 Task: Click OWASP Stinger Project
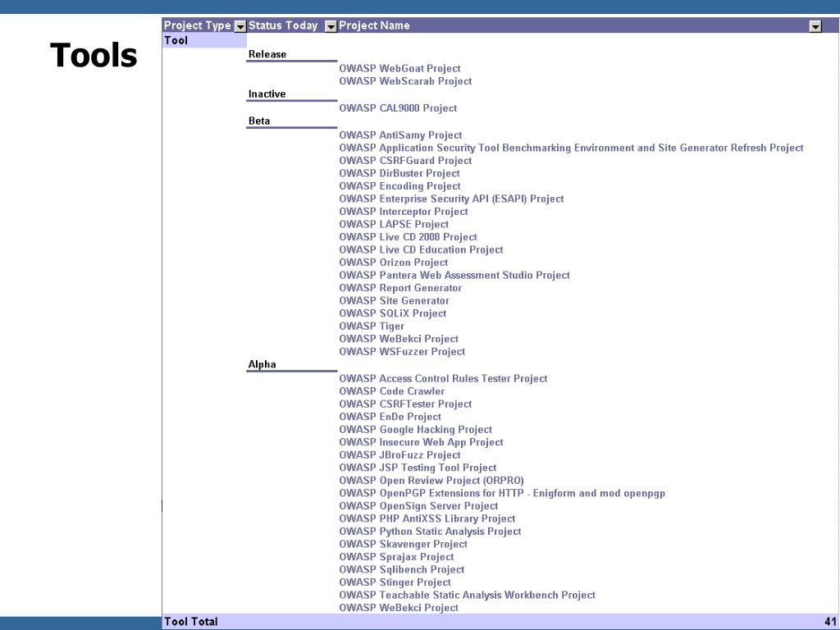(x=395, y=583)
